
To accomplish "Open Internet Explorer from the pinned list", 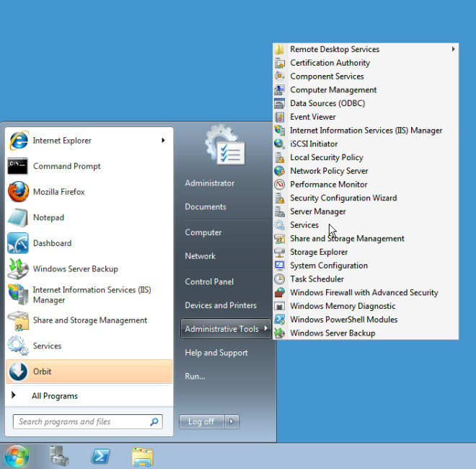I will pos(89,140).
